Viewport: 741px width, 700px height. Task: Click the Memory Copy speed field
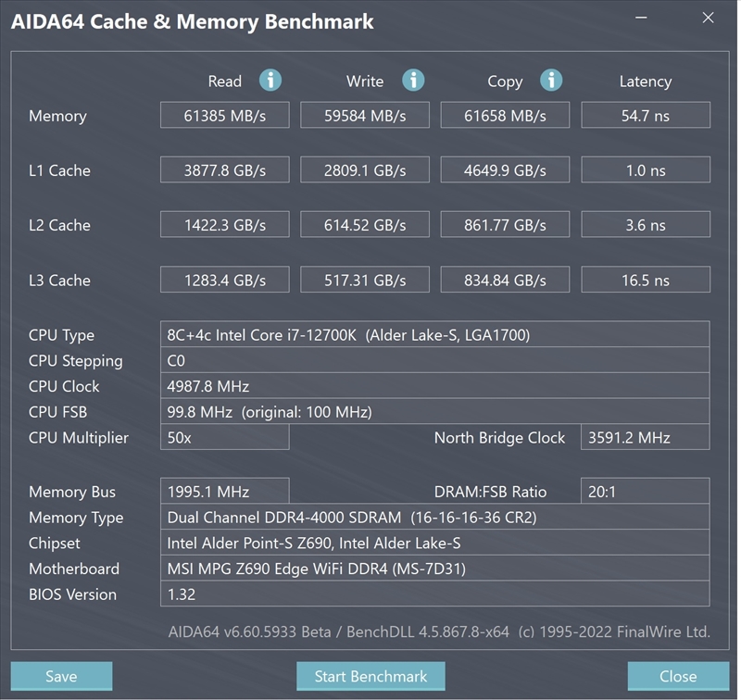click(505, 116)
